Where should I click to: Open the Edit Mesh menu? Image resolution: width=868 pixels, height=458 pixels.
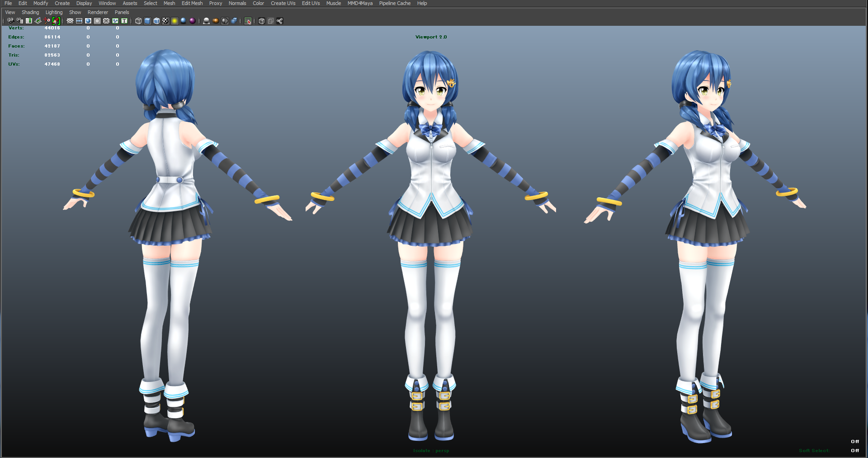coord(192,3)
